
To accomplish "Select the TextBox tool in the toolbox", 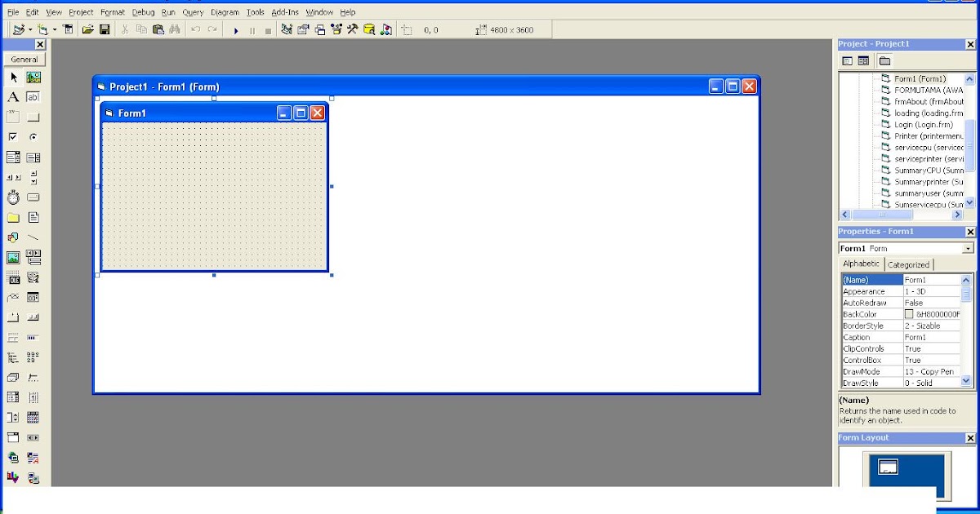I will (x=33, y=96).
